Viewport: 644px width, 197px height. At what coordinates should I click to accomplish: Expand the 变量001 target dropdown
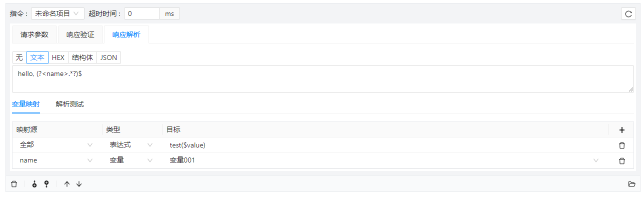pyautogui.click(x=595, y=160)
